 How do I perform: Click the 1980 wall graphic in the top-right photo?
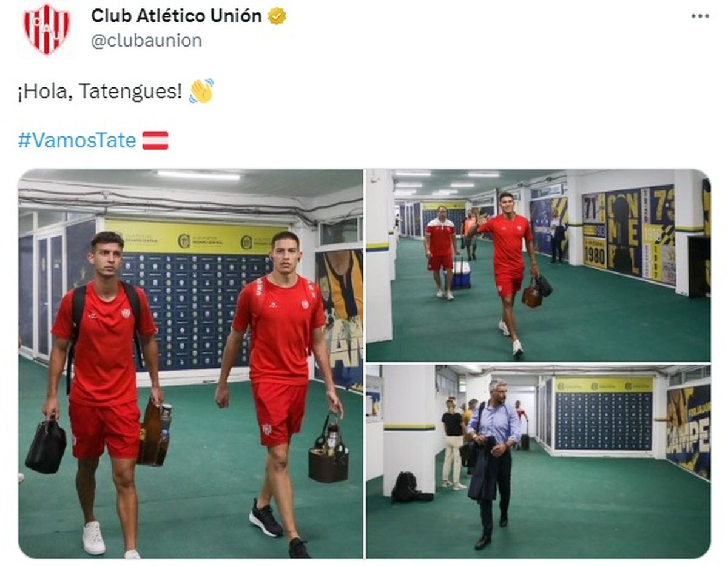tap(595, 252)
